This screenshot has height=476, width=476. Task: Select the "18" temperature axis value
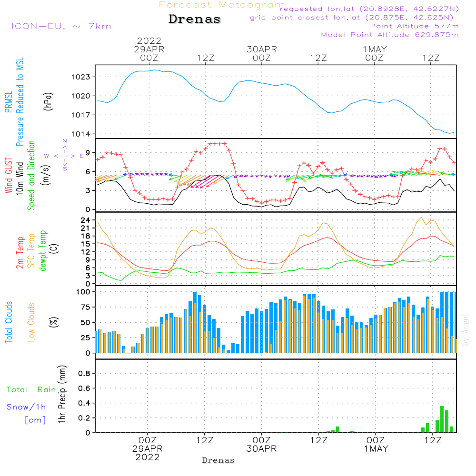coord(85,236)
